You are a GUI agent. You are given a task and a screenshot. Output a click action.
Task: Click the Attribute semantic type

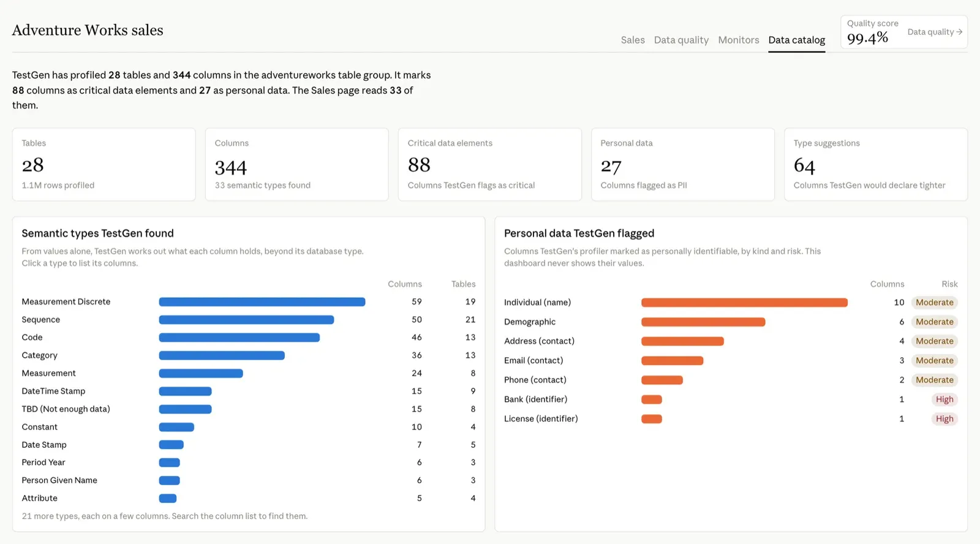point(249,498)
